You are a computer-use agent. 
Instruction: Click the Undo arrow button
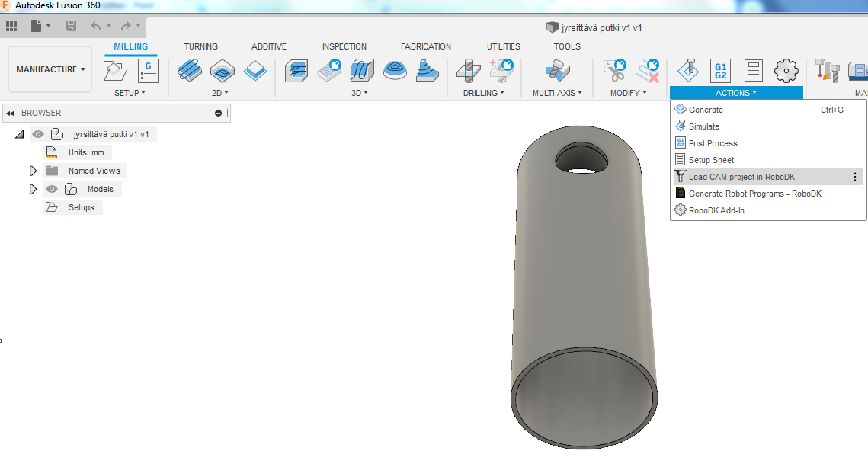point(96,26)
